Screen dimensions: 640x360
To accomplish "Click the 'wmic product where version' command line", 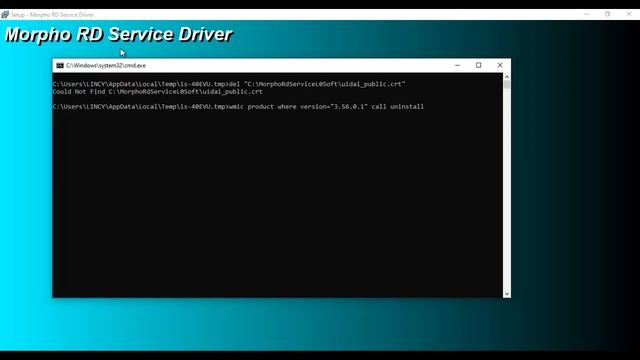I will coord(238,107).
